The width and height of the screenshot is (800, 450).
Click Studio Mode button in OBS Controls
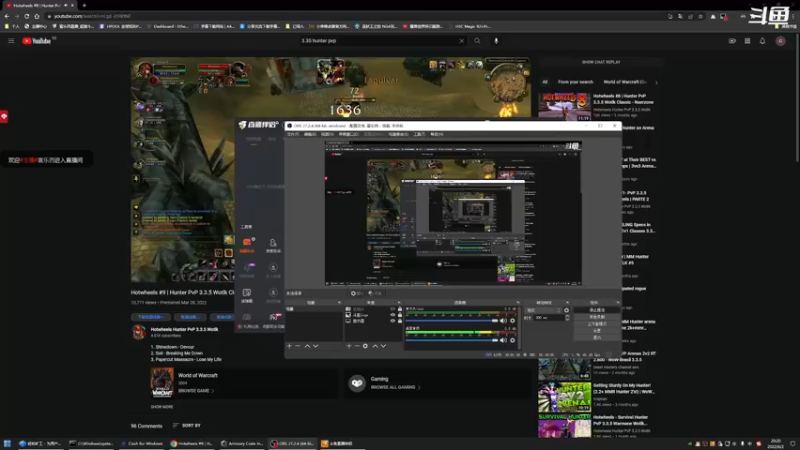(597, 324)
